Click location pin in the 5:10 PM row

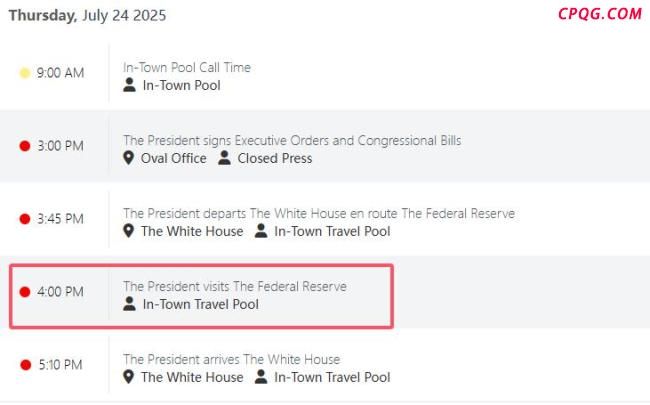coord(129,377)
